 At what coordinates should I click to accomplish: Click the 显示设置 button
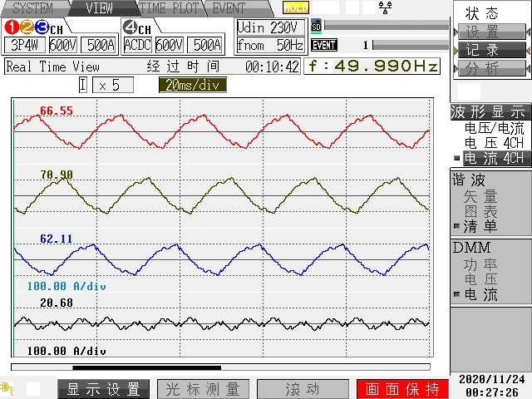pyautogui.click(x=103, y=389)
